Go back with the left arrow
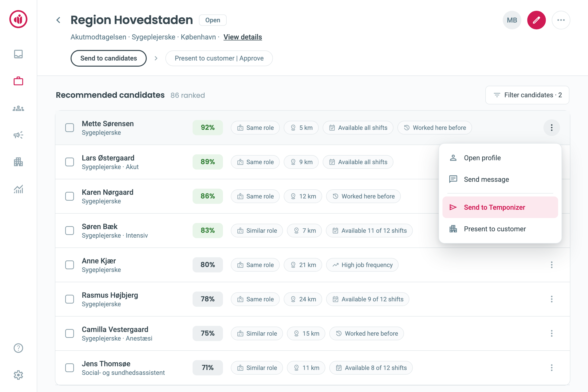 click(x=58, y=20)
